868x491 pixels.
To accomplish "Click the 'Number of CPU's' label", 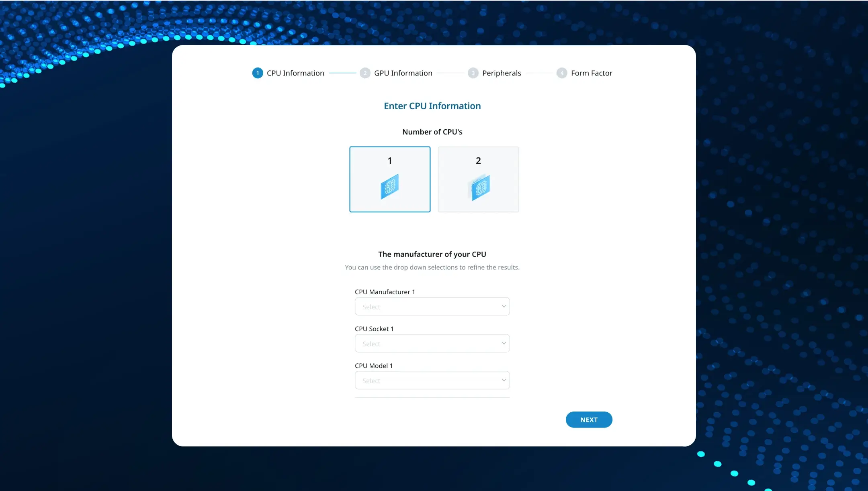I will [432, 132].
